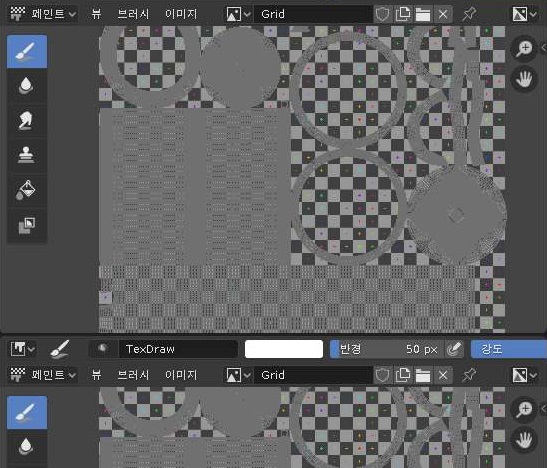
Task: Open editor type dropdown in tool settings bar
Action: 23,349
